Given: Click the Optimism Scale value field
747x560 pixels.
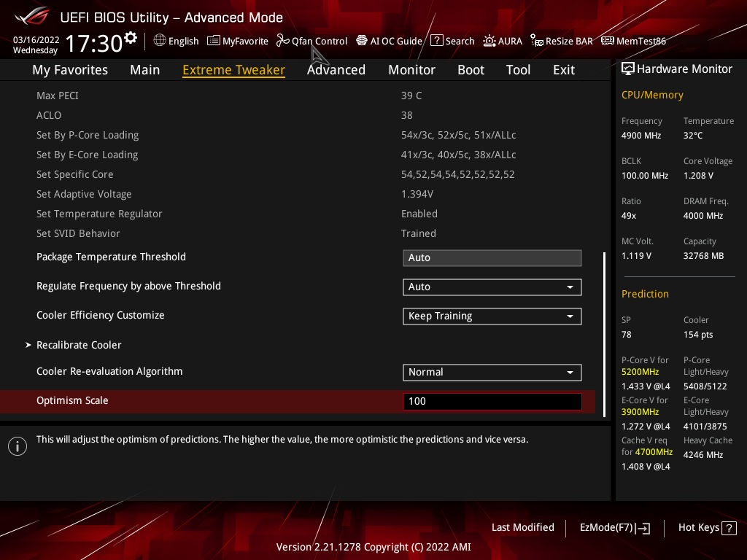Looking at the screenshot, I should [492, 402].
